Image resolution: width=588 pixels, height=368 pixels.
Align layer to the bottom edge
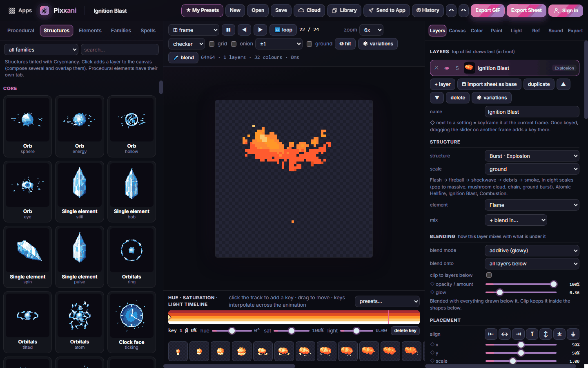(559, 334)
